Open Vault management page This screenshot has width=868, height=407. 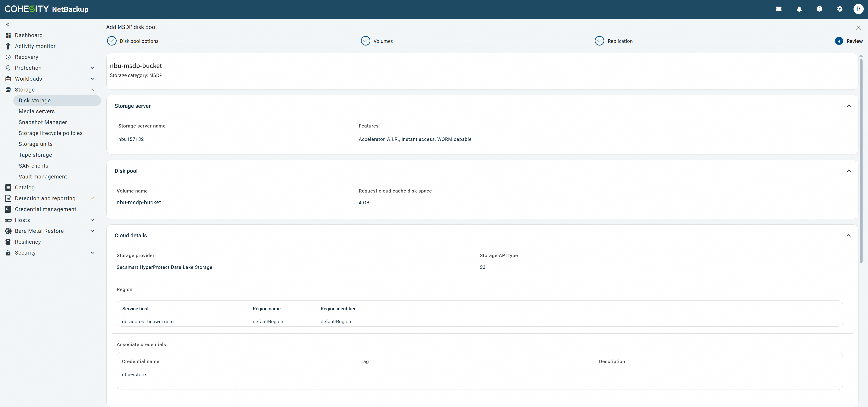point(43,177)
